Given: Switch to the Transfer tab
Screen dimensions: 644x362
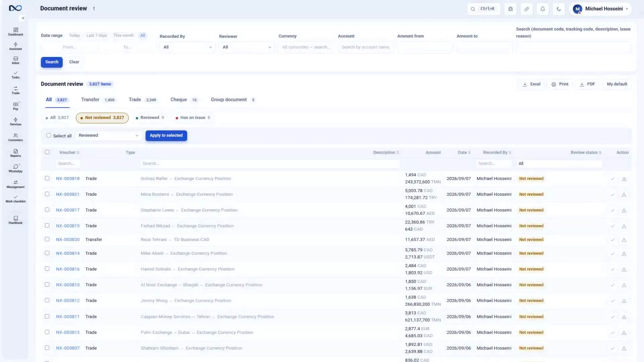Looking at the screenshot, I should click(98, 100).
